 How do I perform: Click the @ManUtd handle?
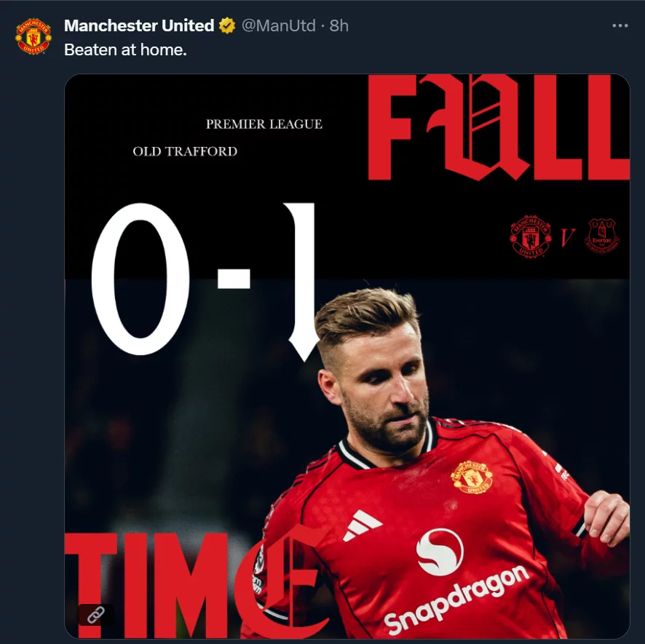[x=278, y=26]
